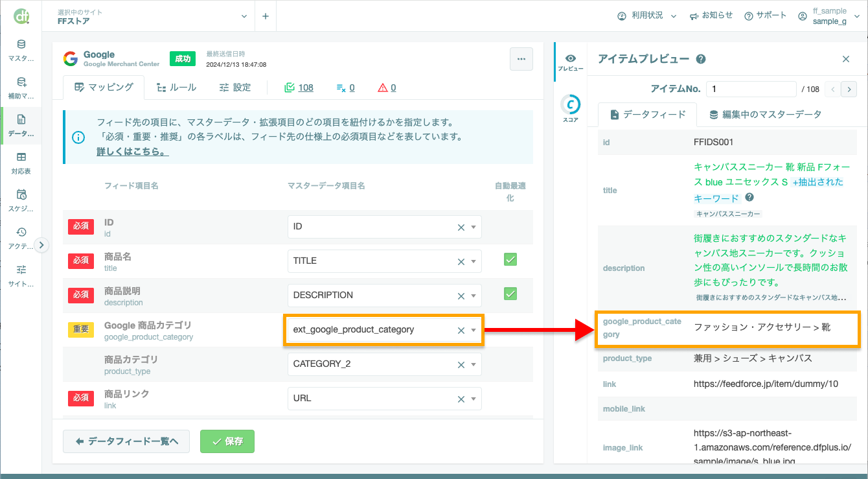This screenshot has height=479, width=868.
Task: Click the 兼用 > シューズ > キャンバス product_type value
Action: 753,358
